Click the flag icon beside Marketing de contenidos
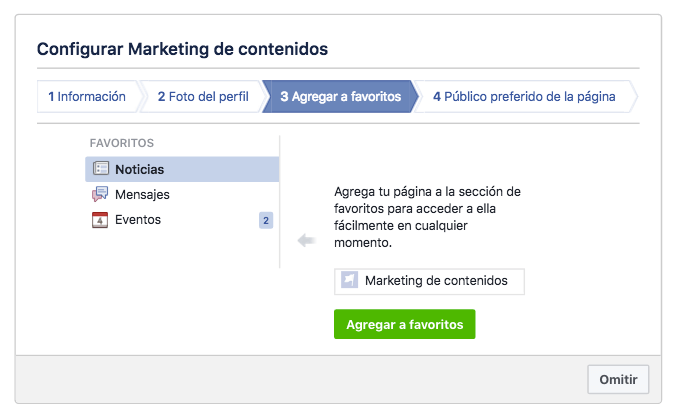The width and height of the screenshot is (674, 417). coord(349,280)
